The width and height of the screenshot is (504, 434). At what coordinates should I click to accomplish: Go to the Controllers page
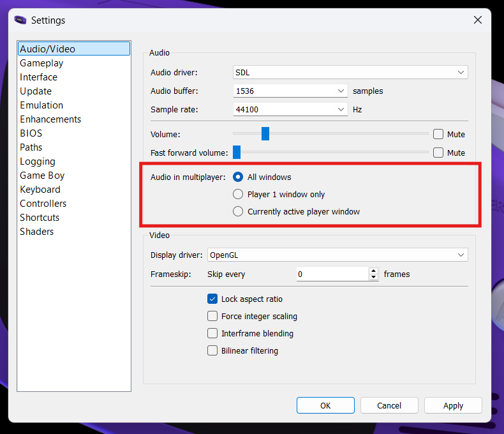[x=74, y=204]
